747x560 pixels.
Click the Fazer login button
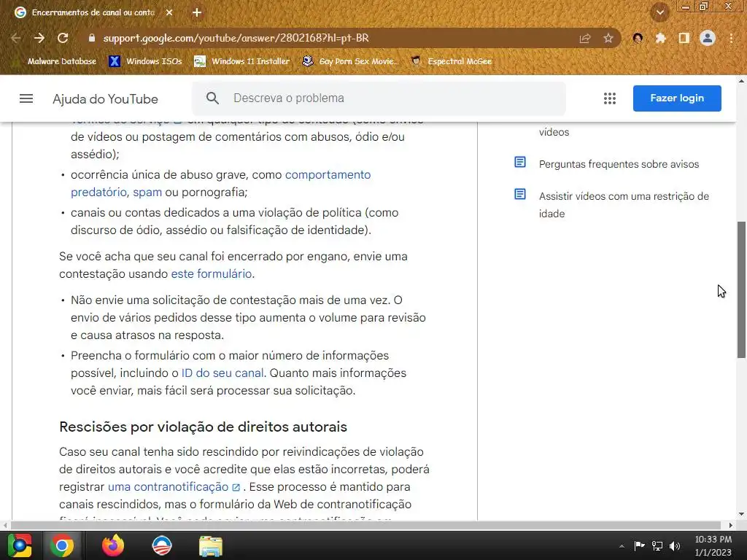[677, 98]
